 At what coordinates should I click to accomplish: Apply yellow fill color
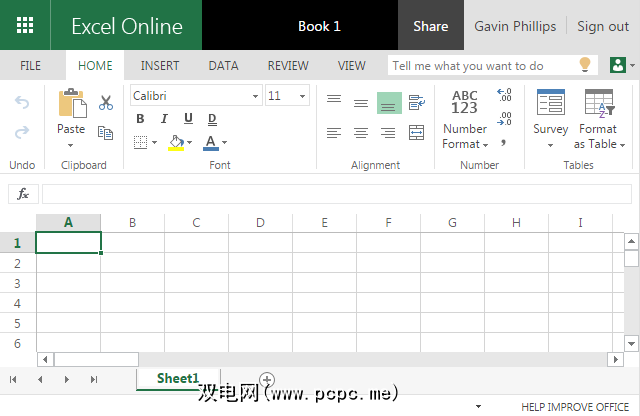tap(176, 142)
